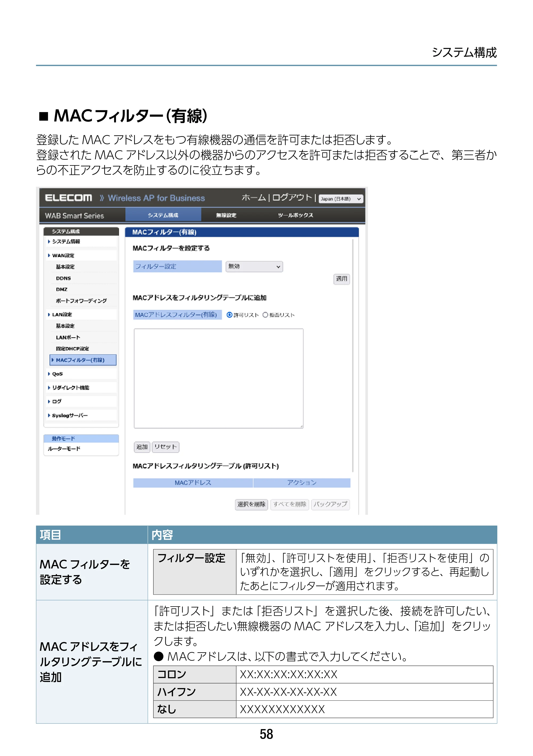Click the 適用 button
The height and width of the screenshot is (756, 533).
click(341, 279)
